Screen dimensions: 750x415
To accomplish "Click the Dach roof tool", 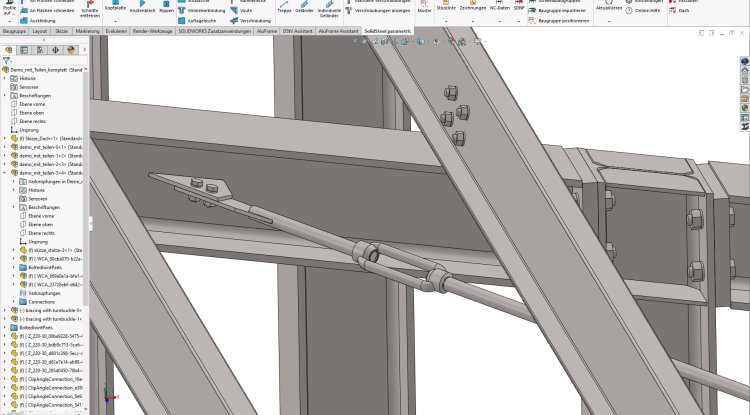I will 679,11.
